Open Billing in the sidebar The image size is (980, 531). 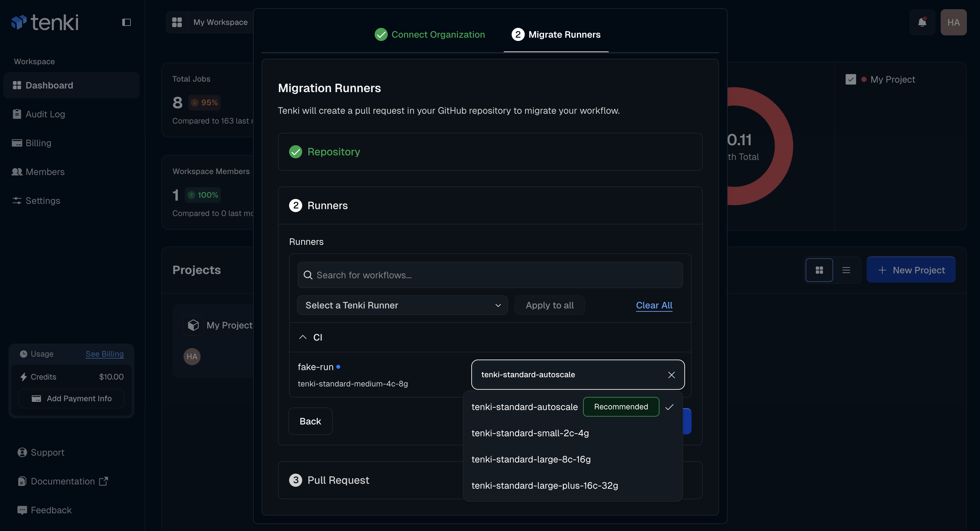(38, 143)
